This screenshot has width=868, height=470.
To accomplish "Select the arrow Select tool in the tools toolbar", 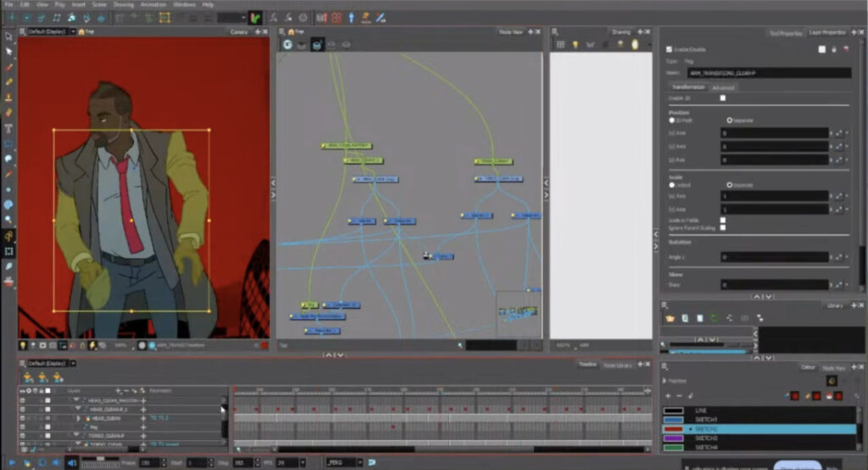I will [x=8, y=52].
